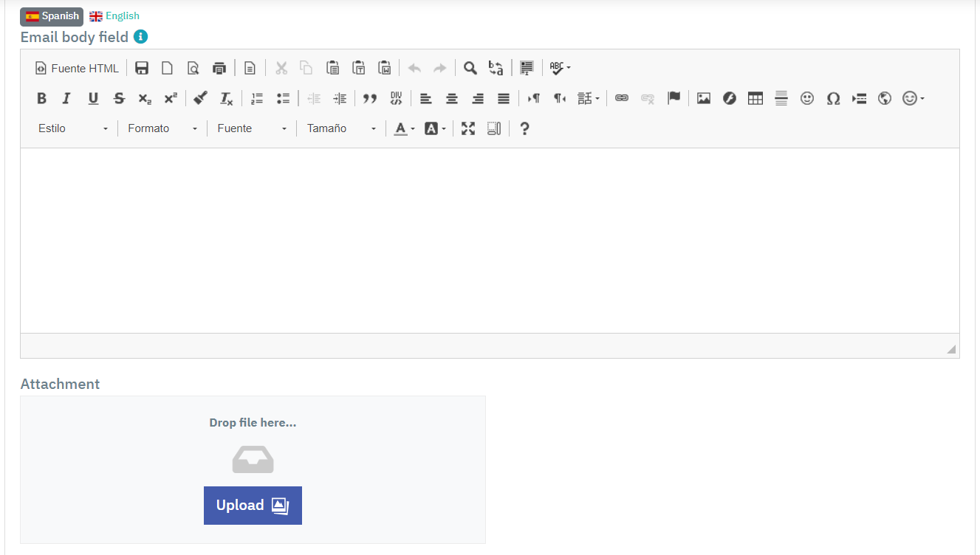
Task: Select the Unlink tool
Action: pos(648,98)
